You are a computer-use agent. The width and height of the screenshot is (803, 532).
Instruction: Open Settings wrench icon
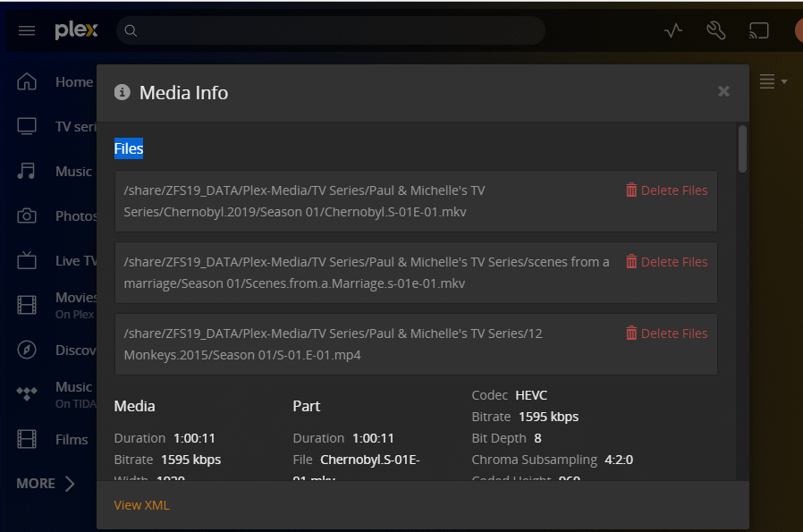716,30
